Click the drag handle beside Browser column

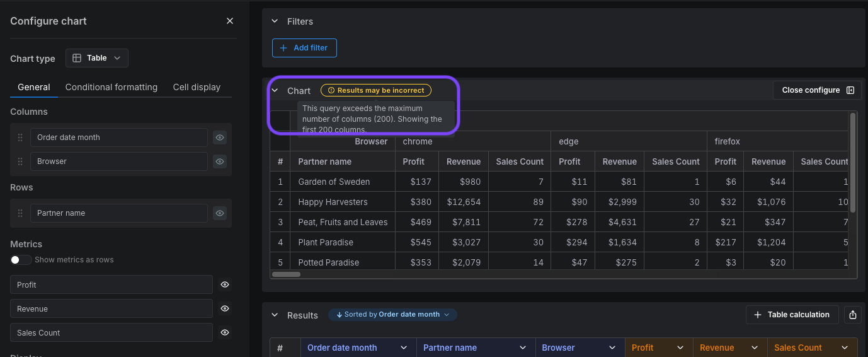click(x=20, y=161)
